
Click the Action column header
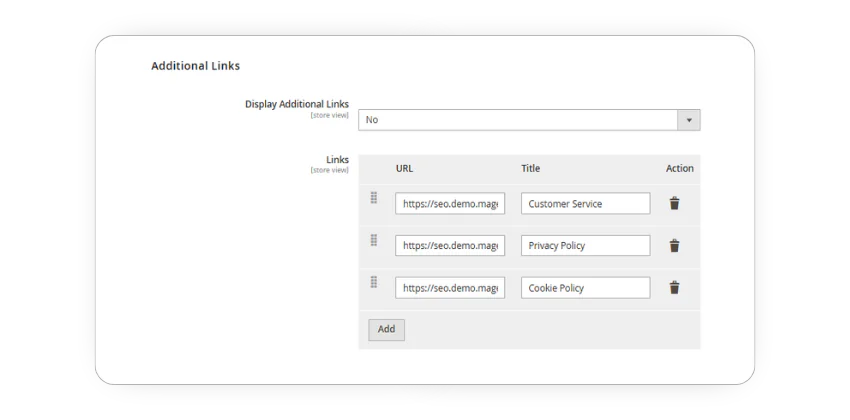coord(680,169)
